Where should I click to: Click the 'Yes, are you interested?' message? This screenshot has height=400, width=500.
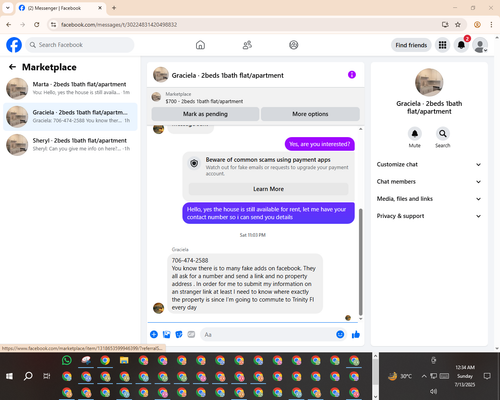coord(320,144)
